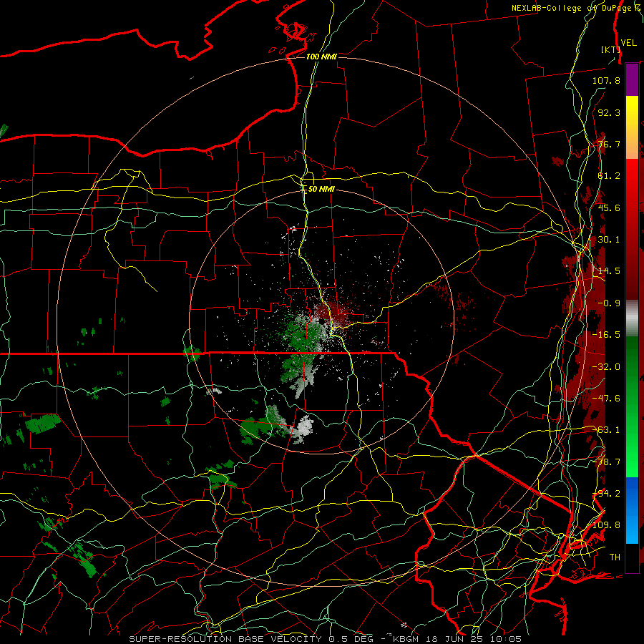Click the KBGM 18 JUN 25 10:05 timestamp
Screen dimensions: 644x644
(x=457, y=639)
